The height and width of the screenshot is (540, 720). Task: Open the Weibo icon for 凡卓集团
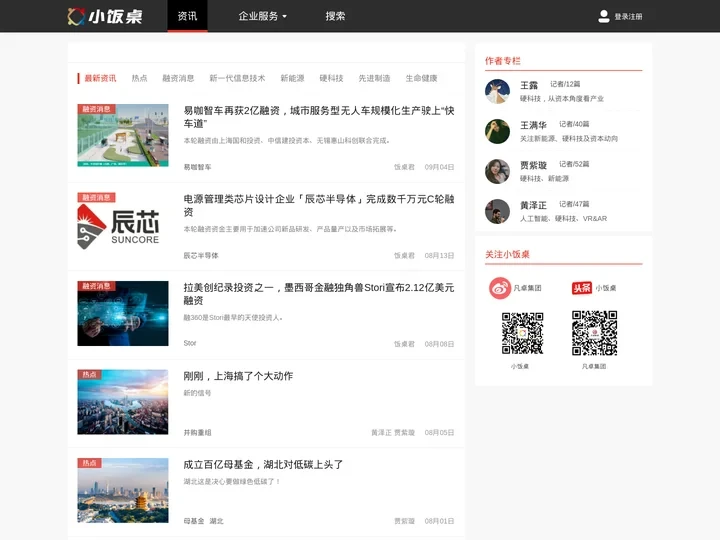tap(500, 288)
